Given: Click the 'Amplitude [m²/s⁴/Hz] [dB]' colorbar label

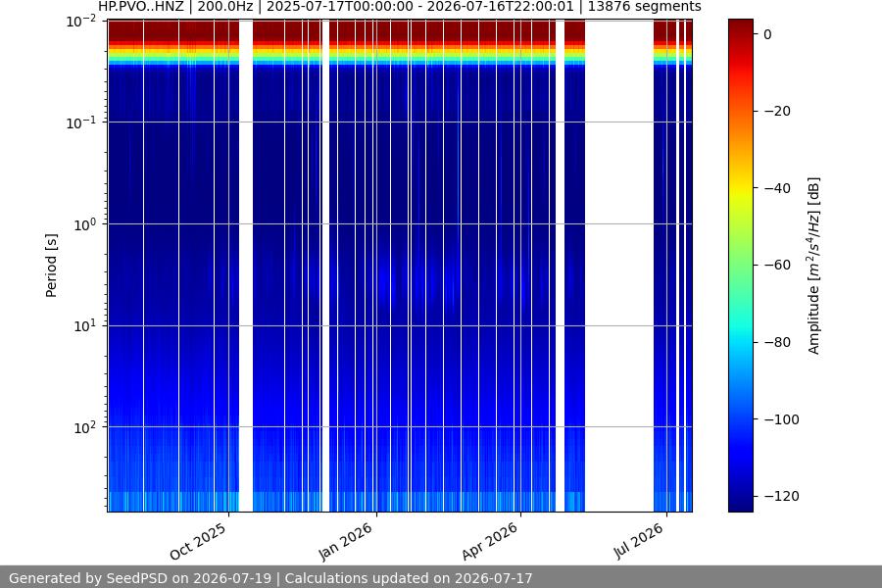Looking at the screenshot, I should point(814,266).
